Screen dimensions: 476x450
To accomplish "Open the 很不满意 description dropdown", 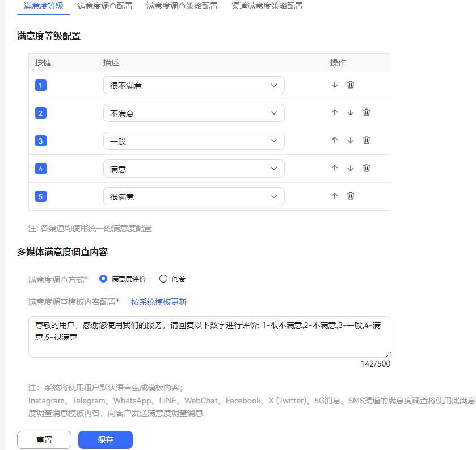I will [x=194, y=85].
